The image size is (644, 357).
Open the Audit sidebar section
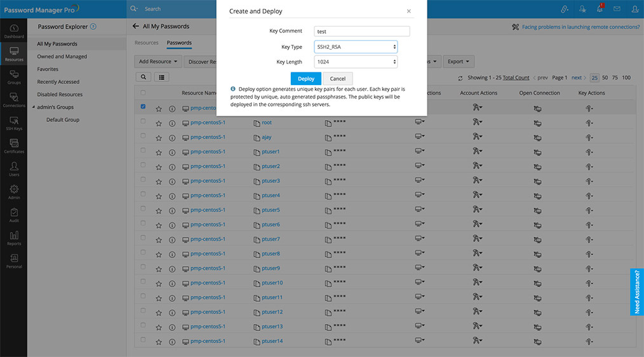point(14,215)
